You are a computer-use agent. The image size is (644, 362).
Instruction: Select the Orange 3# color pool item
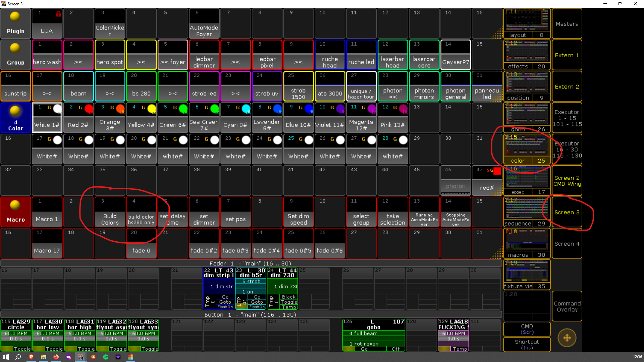coord(110,118)
